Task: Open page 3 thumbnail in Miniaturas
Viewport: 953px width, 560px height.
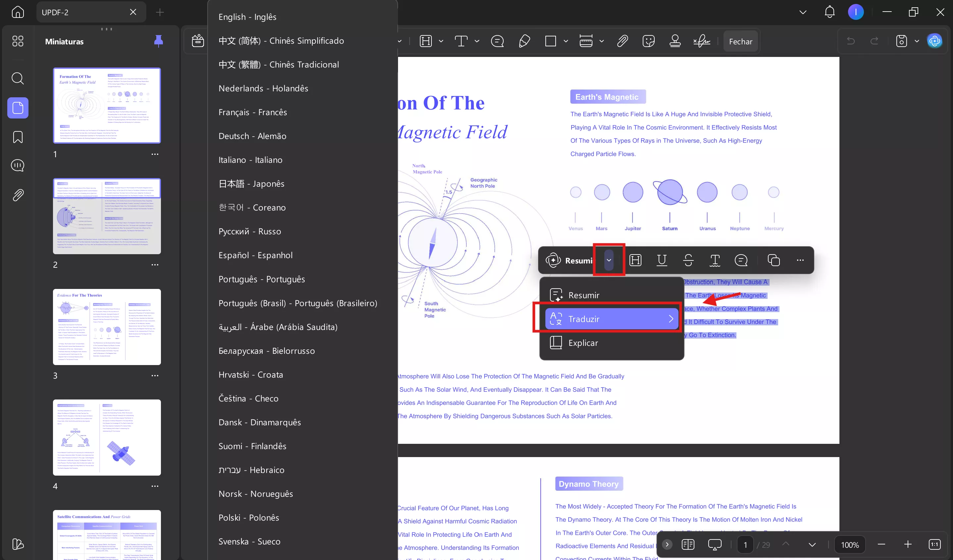Action: [107, 327]
